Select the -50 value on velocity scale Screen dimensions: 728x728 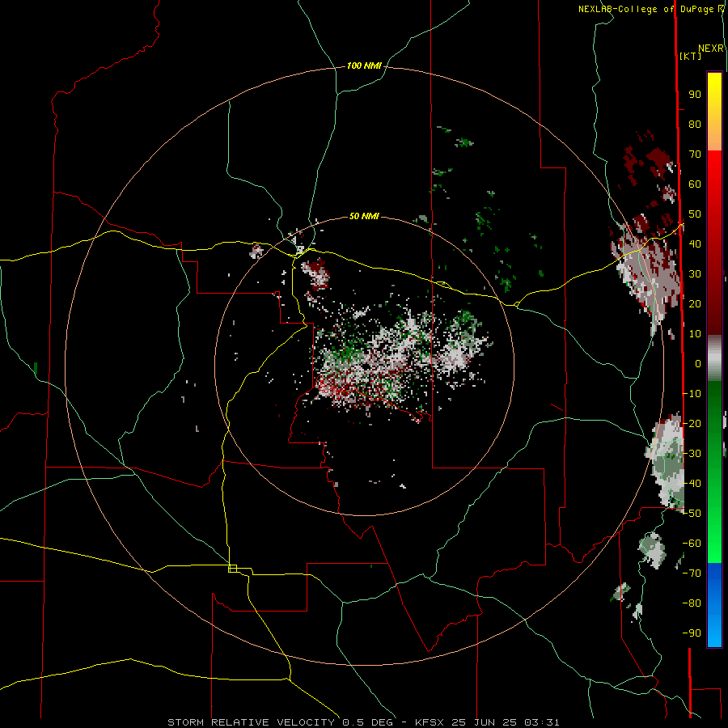(692, 514)
